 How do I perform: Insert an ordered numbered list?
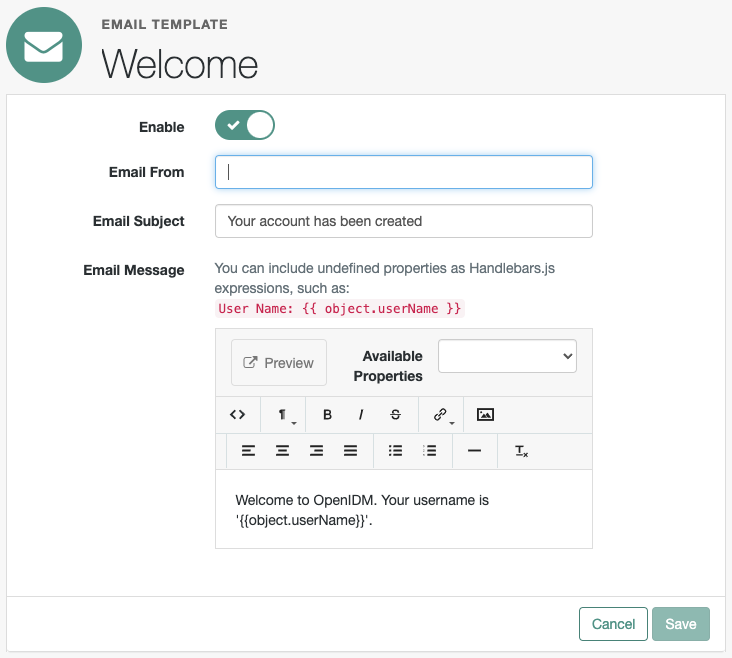(429, 451)
